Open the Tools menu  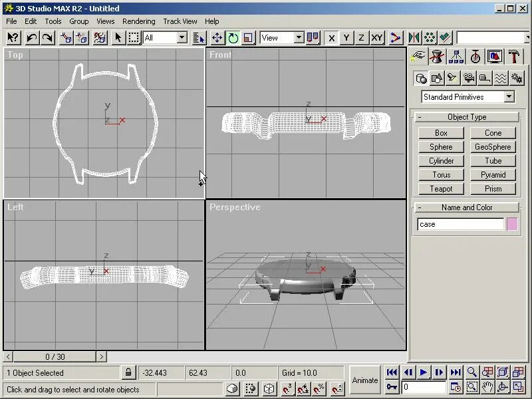[x=53, y=21]
